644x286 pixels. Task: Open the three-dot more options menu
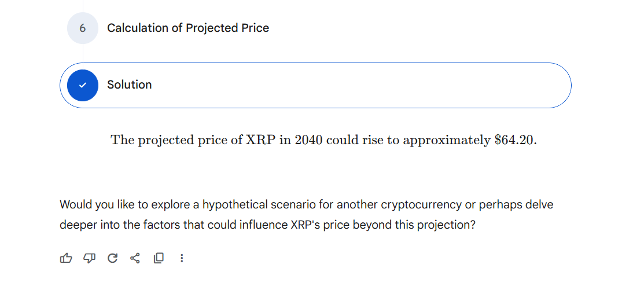click(x=182, y=258)
